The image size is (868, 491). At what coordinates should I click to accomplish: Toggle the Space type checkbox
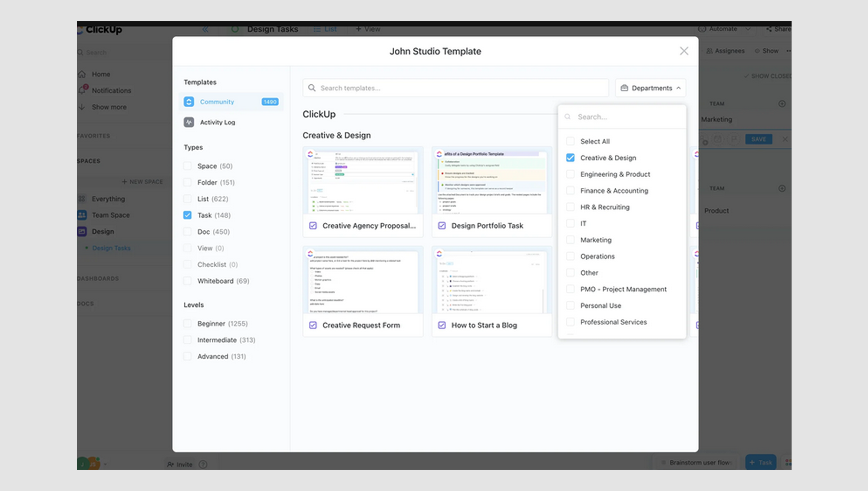coord(187,166)
